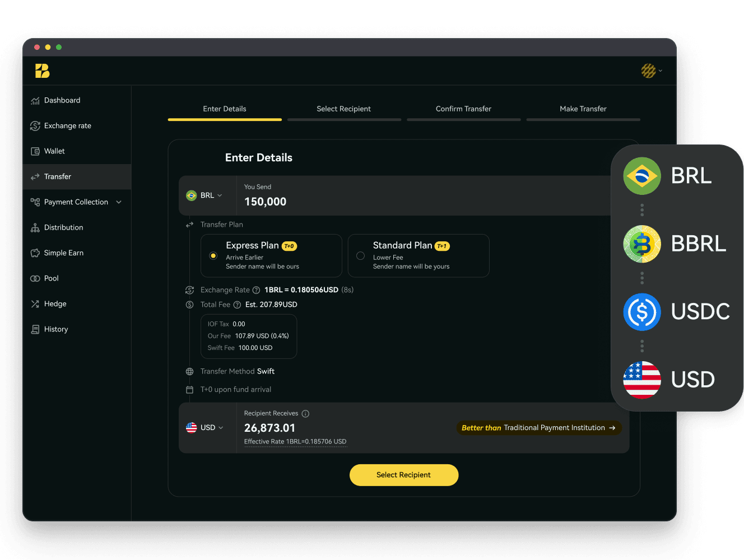Choose USDC from the currency list
Viewport: 744px width, 560px height.
pos(677,312)
